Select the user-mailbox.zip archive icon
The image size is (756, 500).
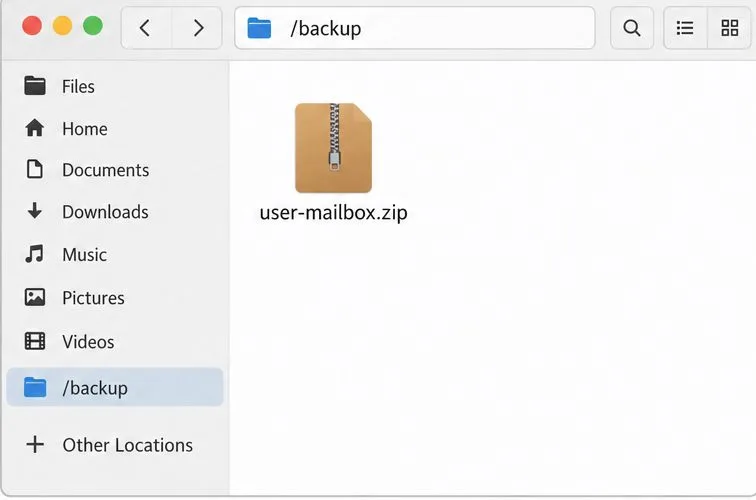coord(333,148)
